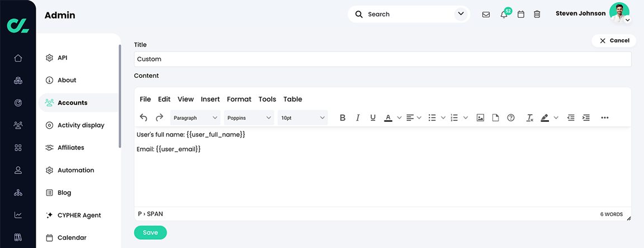Toggle underline formatting
Viewport: 644px width, 248px height.
coord(373,118)
